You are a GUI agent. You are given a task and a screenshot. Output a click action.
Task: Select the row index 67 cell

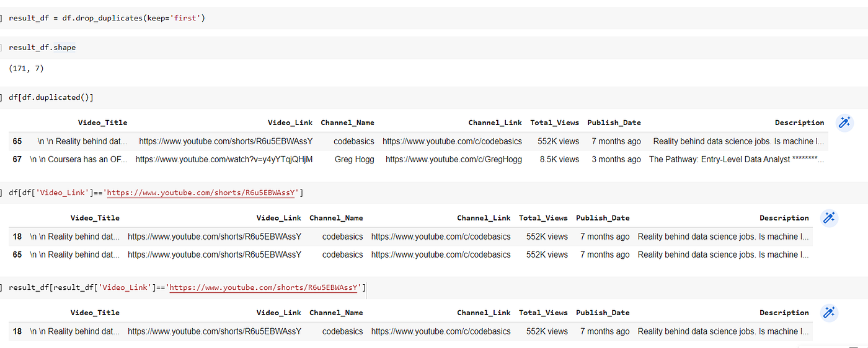click(x=17, y=159)
